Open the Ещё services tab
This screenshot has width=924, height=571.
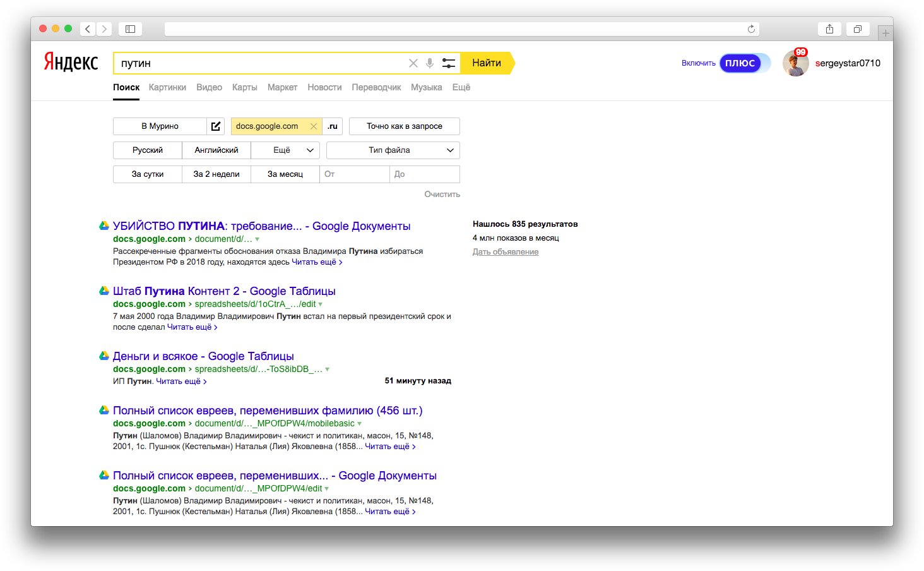click(x=461, y=87)
